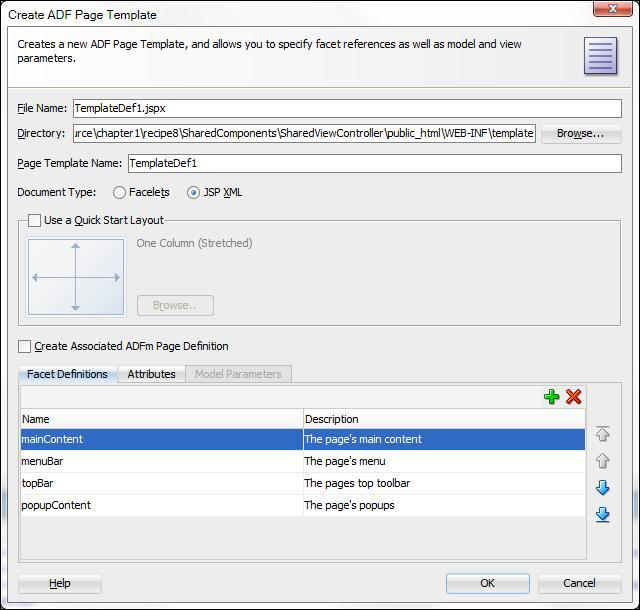Open the Attributes tab
640x610 pixels.
[151, 374]
